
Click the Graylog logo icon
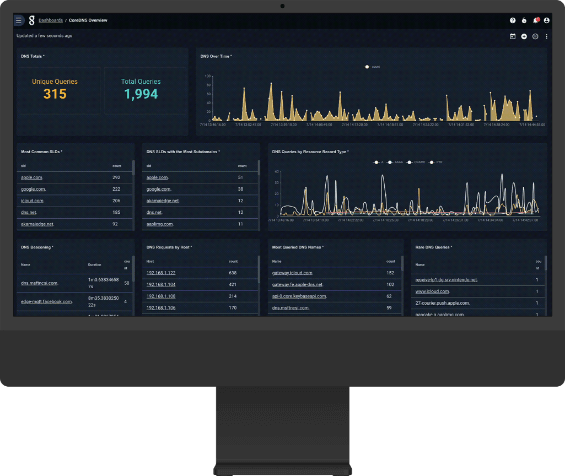click(x=31, y=21)
